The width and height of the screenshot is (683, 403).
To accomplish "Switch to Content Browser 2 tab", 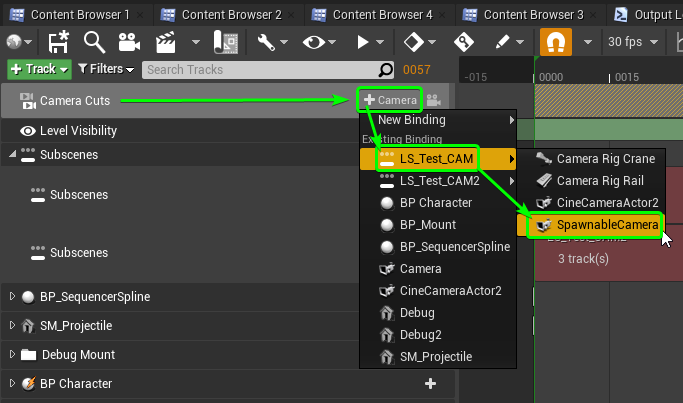I will 231,15.
